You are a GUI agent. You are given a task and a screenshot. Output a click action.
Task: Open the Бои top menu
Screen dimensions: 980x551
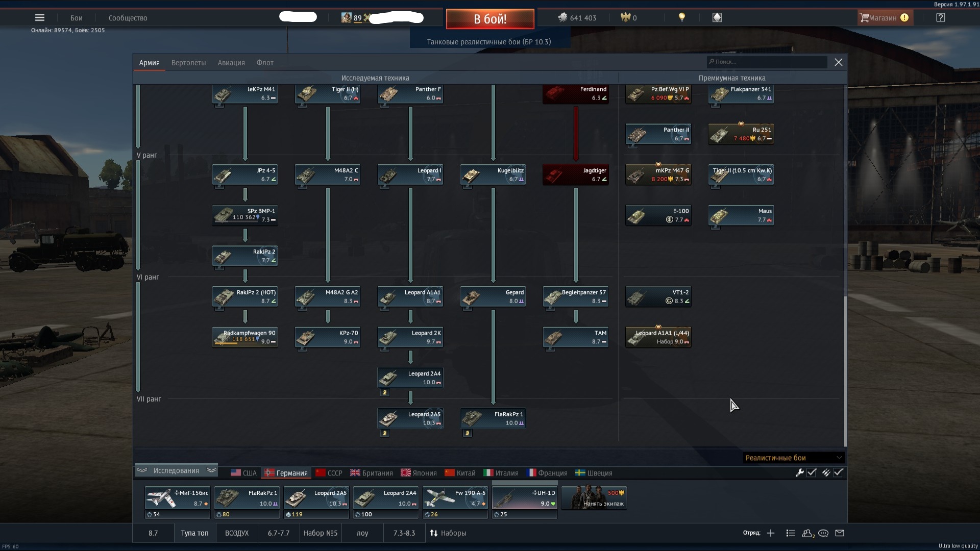pyautogui.click(x=77, y=18)
